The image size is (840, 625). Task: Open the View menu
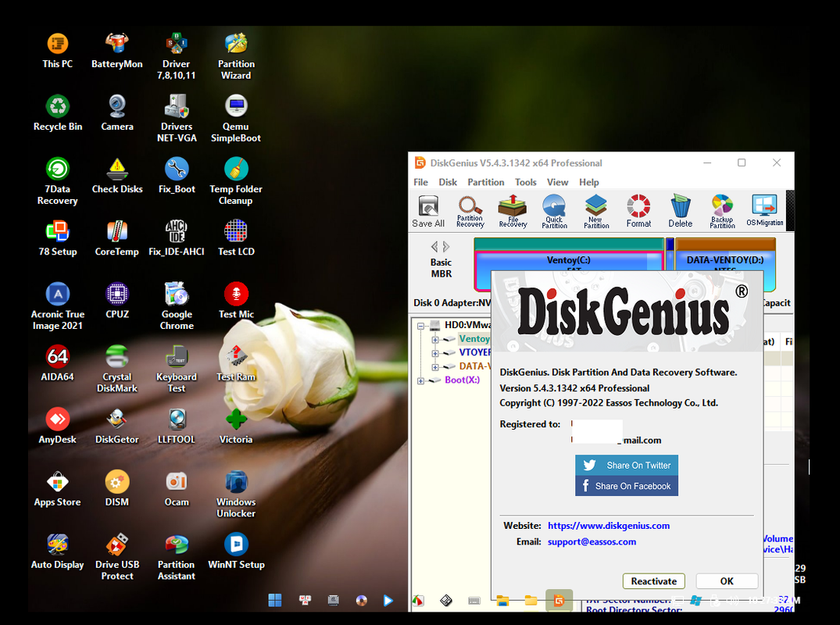tap(557, 182)
